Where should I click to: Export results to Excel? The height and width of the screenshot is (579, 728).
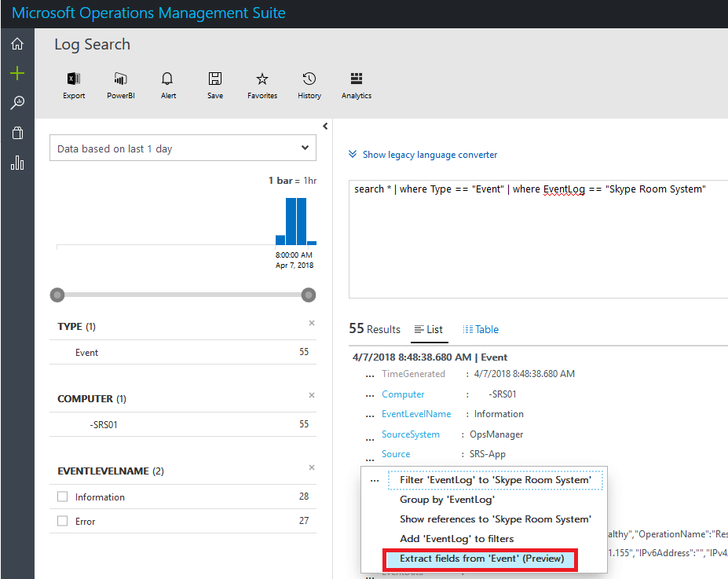pos(74,86)
